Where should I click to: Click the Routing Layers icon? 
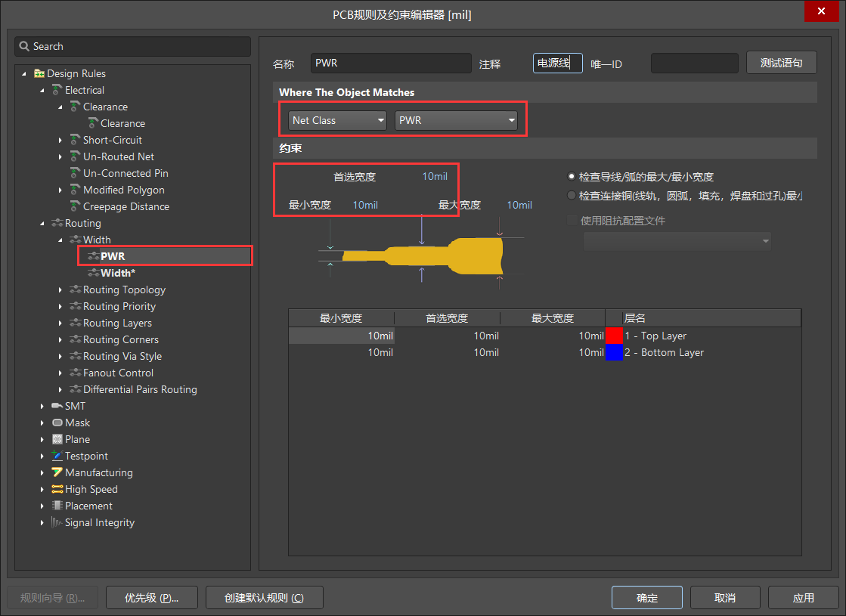[x=75, y=323]
